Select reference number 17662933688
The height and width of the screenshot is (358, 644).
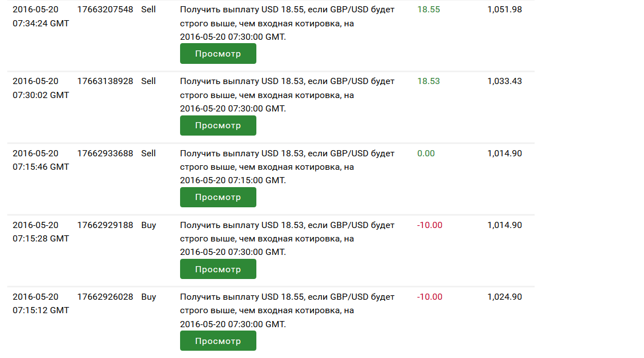click(x=105, y=153)
